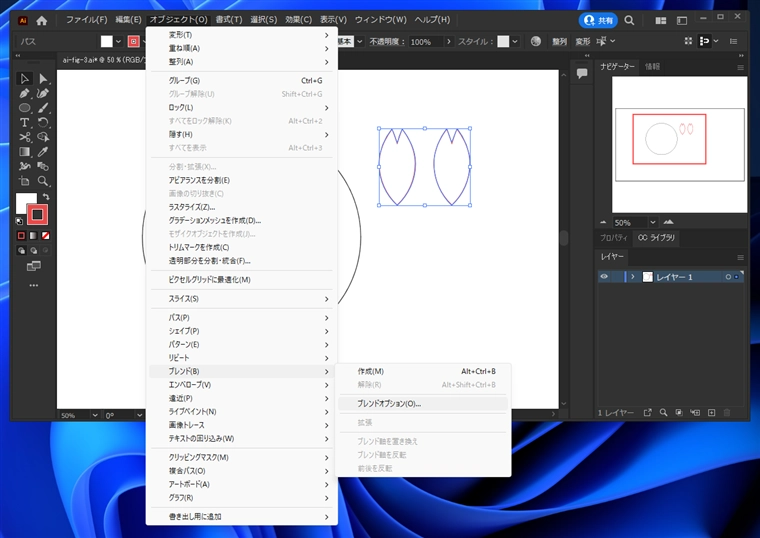Select the Eyedropper tool
760x538 pixels.
(x=43, y=152)
